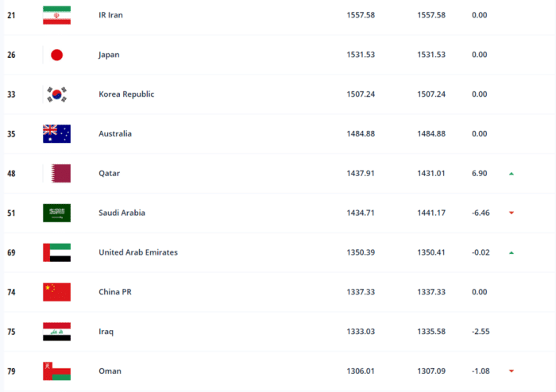The image size is (556, 392).
Task: Click the Korea Republic flag icon
Action: pos(56,94)
